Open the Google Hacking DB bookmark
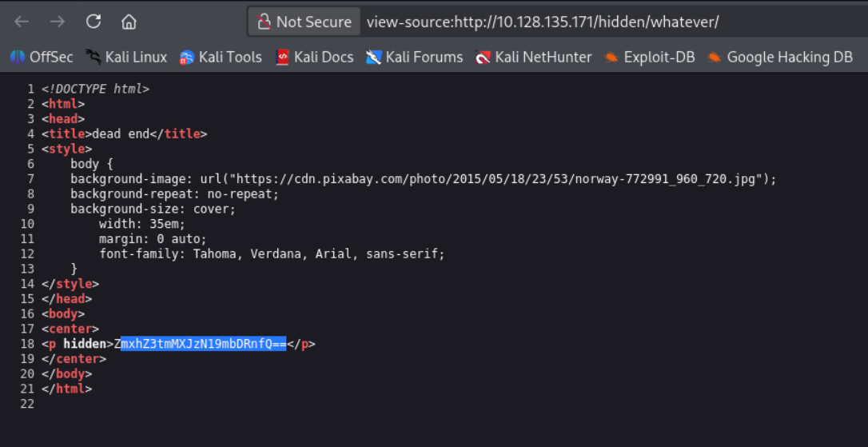 (781, 57)
